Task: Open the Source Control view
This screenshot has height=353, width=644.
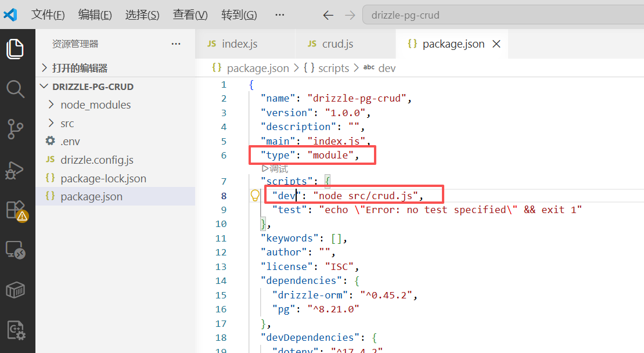Action: [15, 129]
